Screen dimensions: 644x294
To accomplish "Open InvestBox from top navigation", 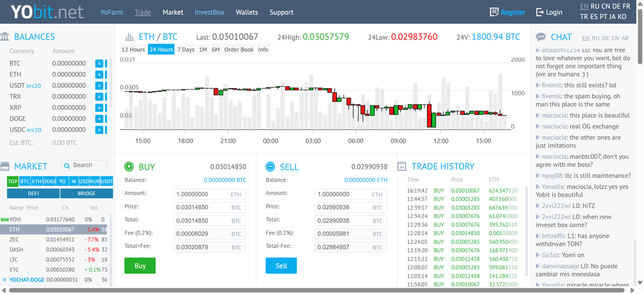I will (x=209, y=13).
